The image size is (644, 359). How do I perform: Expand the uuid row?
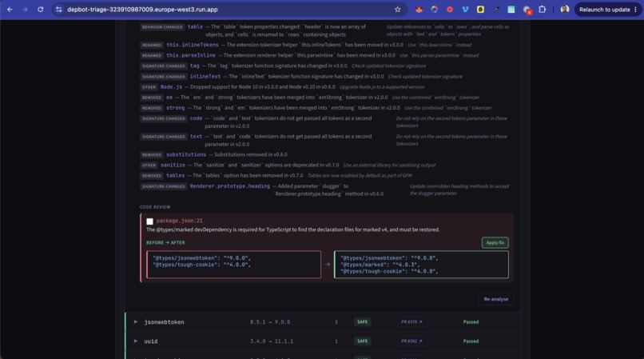tap(136, 341)
